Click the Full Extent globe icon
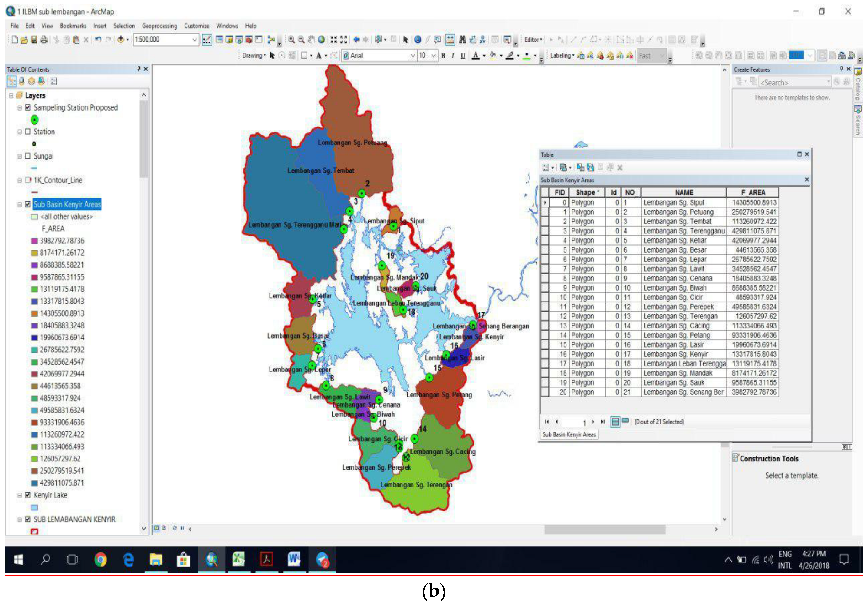Viewport: 868px width, 604px height. (x=322, y=40)
